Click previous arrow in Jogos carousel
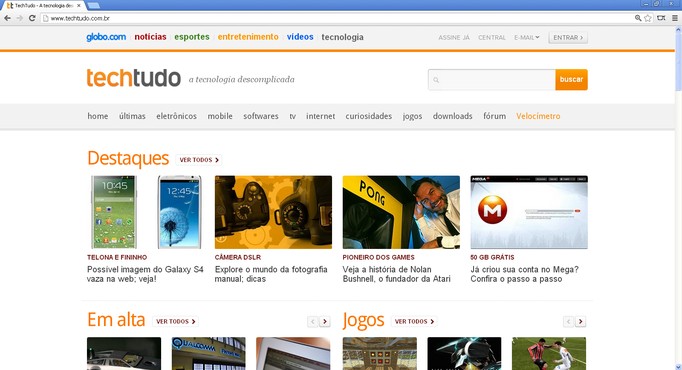This screenshot has height=370, width=682. click(568, 322)
